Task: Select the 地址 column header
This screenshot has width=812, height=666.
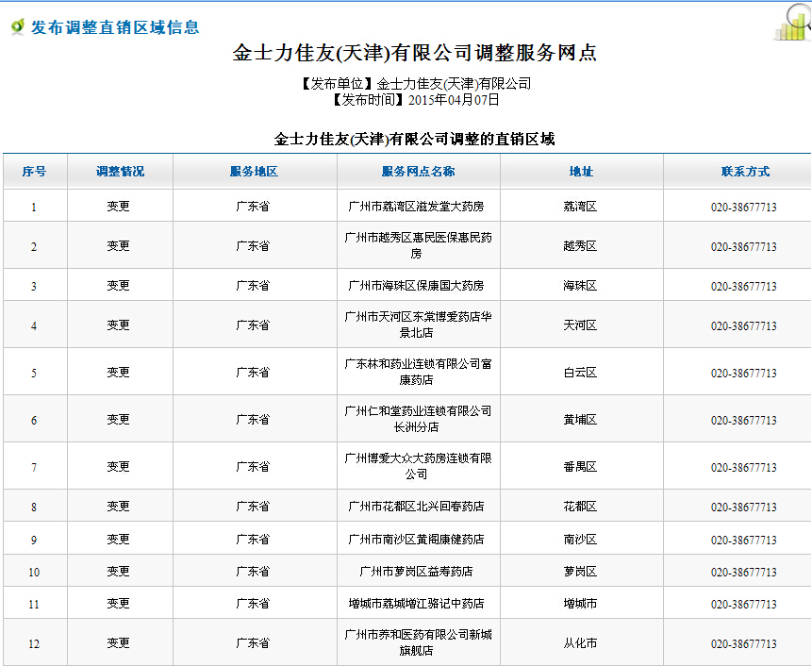Action: click(x=581, y=172)
